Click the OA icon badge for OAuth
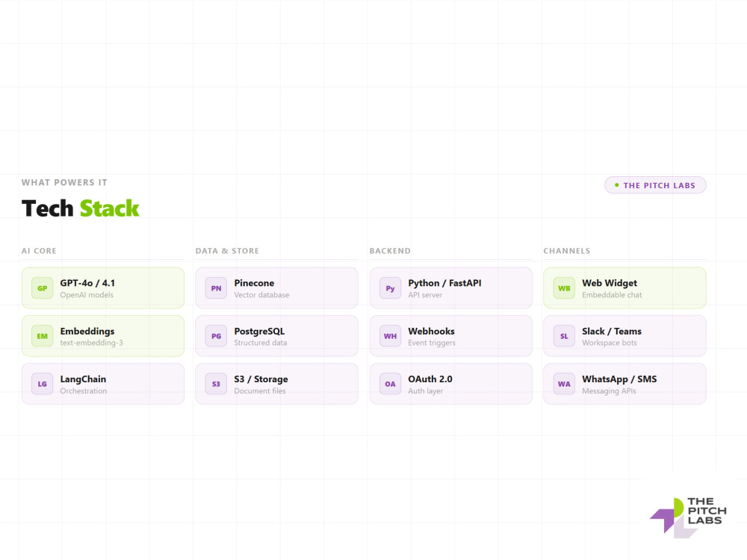The height and width of the screenshot is (560, 747). [x=390, y=384]
